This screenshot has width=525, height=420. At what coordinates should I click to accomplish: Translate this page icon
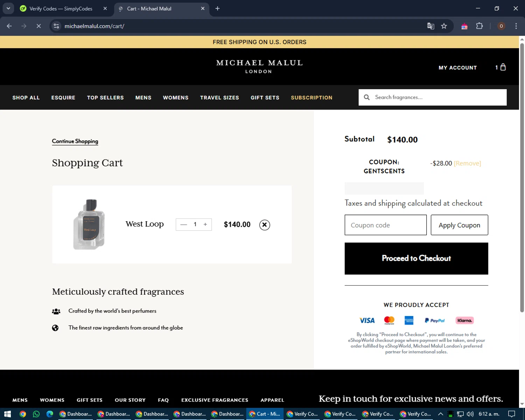pos(431,26)
